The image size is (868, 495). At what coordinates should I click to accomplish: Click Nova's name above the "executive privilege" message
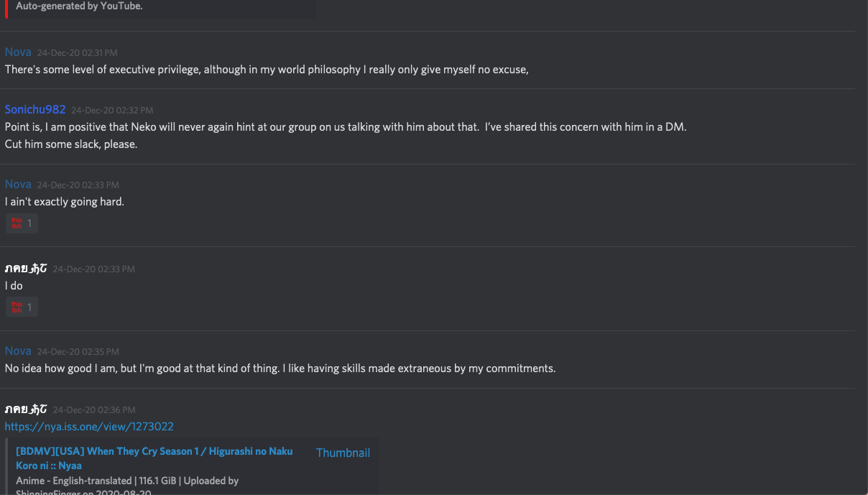(18, 52)
